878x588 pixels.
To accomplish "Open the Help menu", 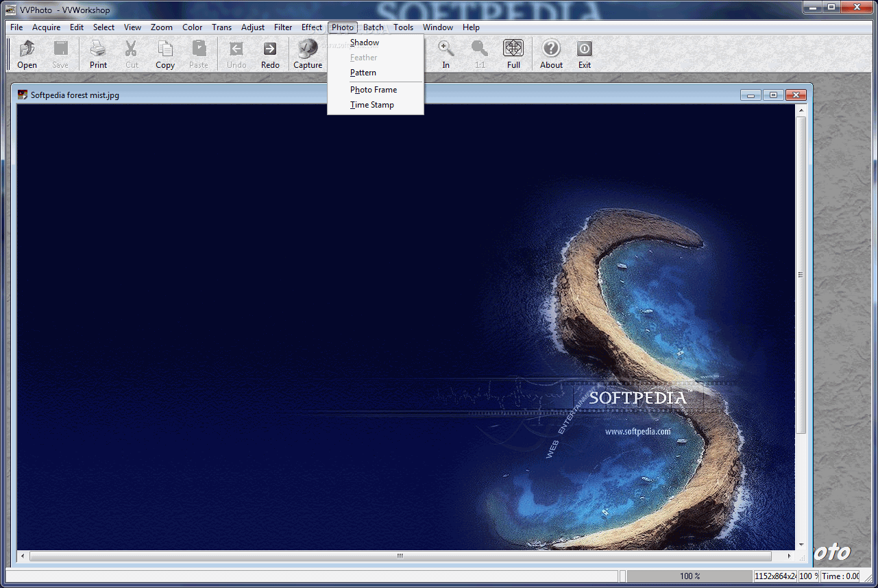I will (x=471, y=27).
